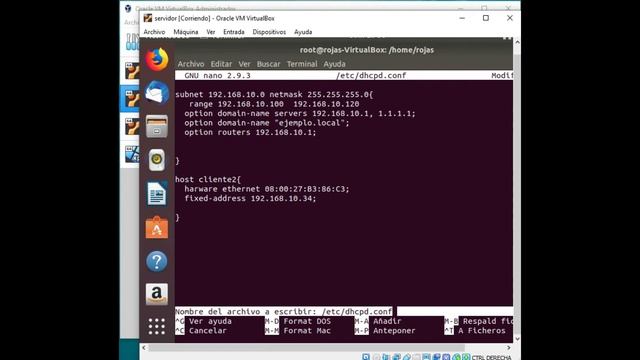Click VM window vertical scrollbar up arrow
Screen dimensions: 640x360
coord(517,42)
